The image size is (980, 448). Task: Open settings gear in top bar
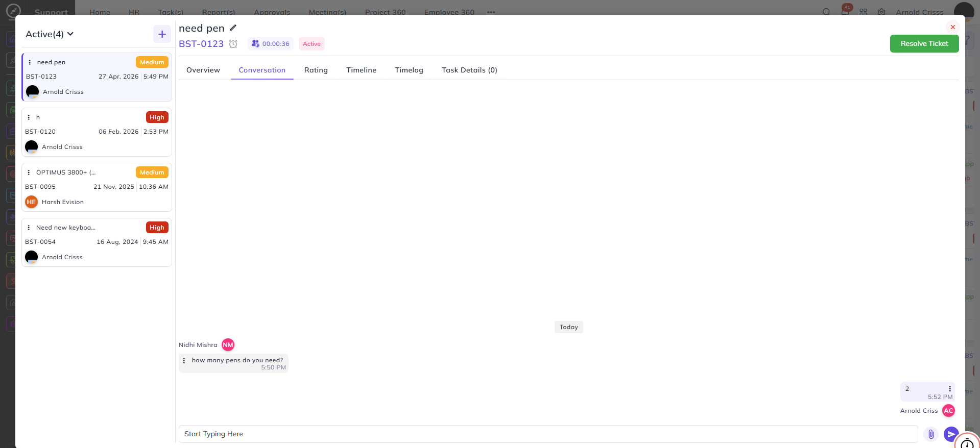pos(881,12)
